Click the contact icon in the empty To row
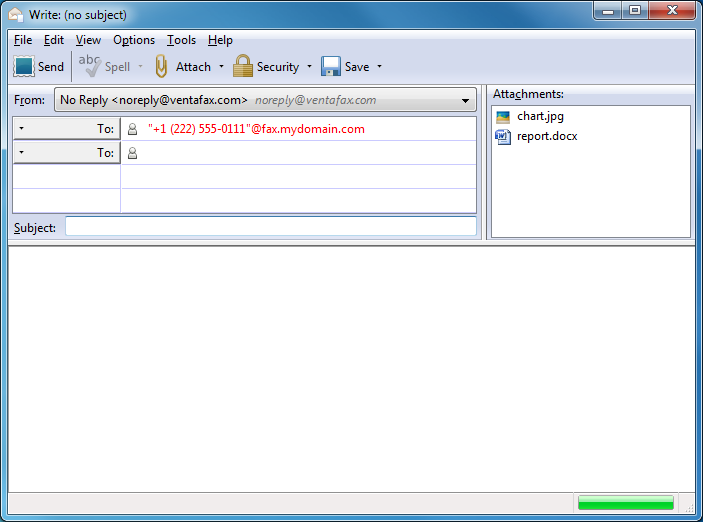The image size is (703, 522). tap(132, 153)
